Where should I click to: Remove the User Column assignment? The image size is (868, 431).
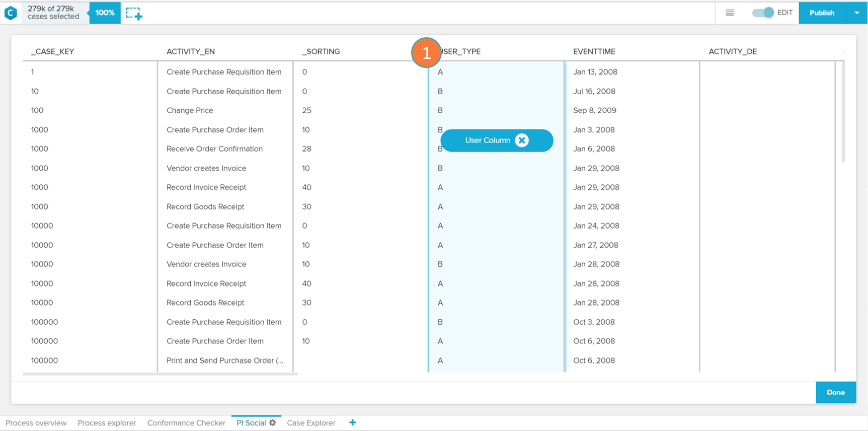tap(522, 140)
